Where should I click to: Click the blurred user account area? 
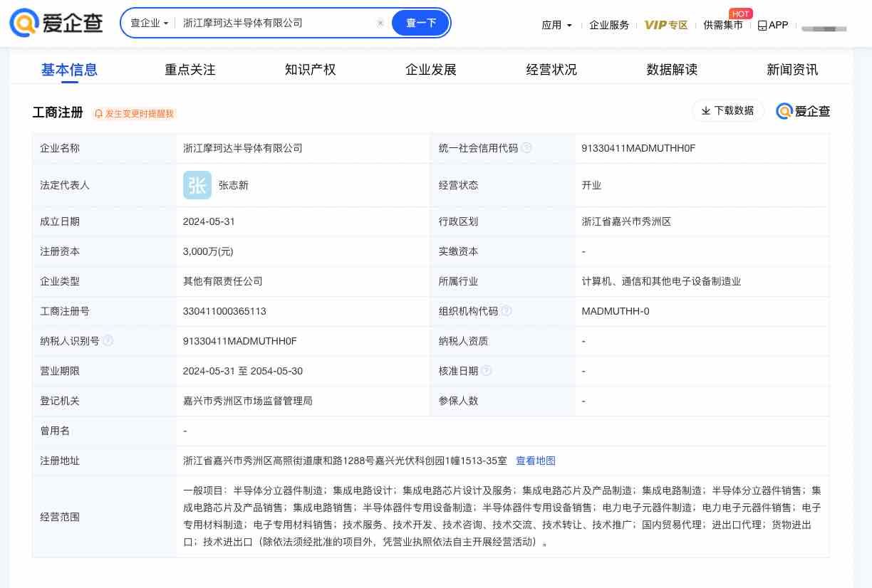tap(824, 28)
